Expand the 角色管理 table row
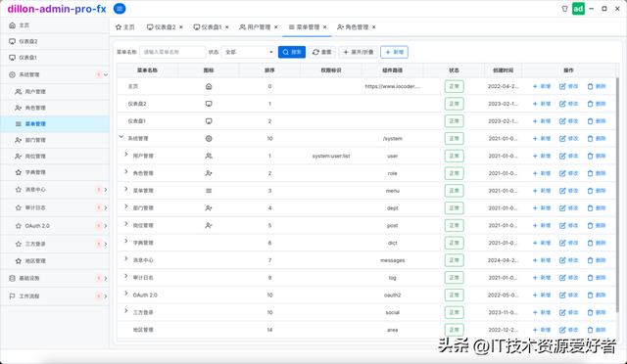 click(x=126, y=171)
